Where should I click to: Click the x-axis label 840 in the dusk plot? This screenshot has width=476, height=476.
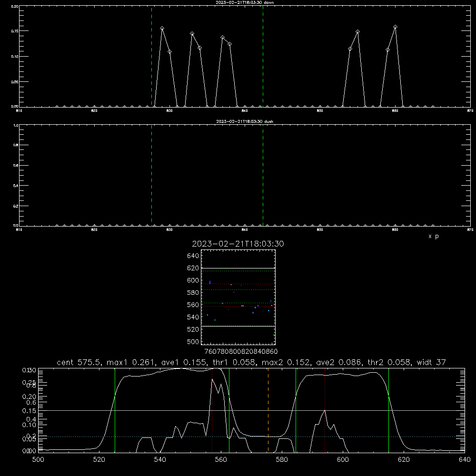tap(245, 230)
